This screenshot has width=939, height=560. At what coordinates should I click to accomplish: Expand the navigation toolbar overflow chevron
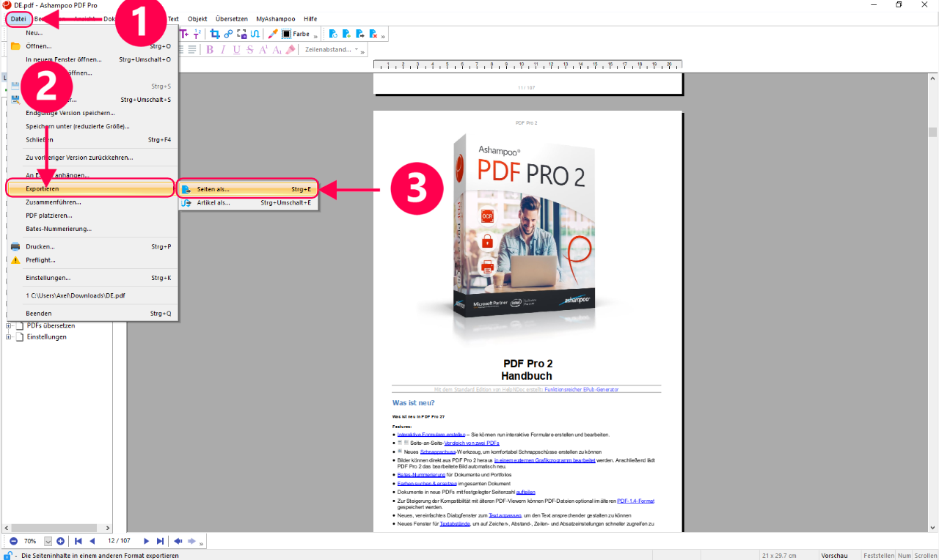tap(201, 544)
